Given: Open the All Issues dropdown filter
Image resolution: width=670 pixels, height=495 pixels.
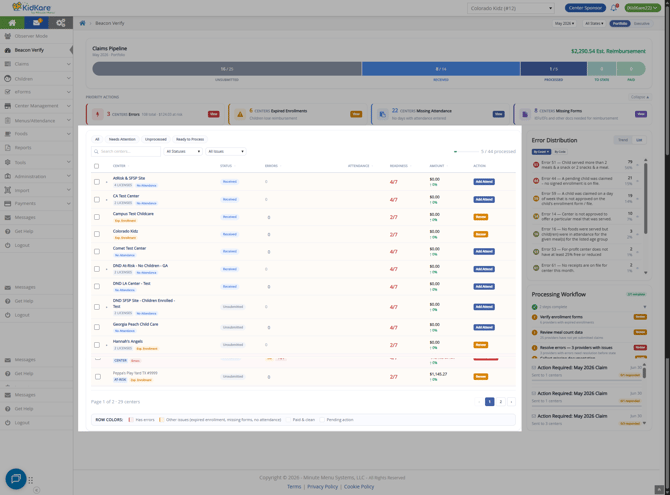Looking at the screenshot, I should pyautogui.click(x=225, y=151).
